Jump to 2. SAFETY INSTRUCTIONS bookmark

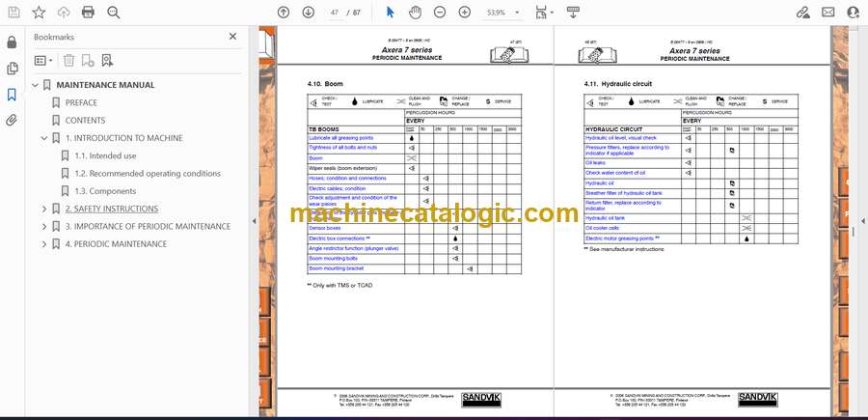click(112, 209)
